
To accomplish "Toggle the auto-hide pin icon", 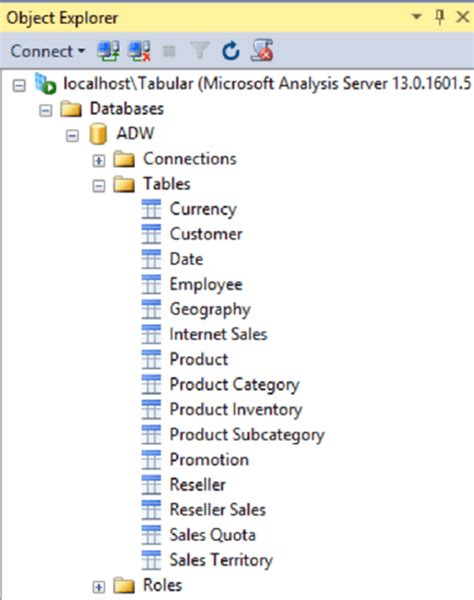I will pyautogui.click(x=440, y=17).
